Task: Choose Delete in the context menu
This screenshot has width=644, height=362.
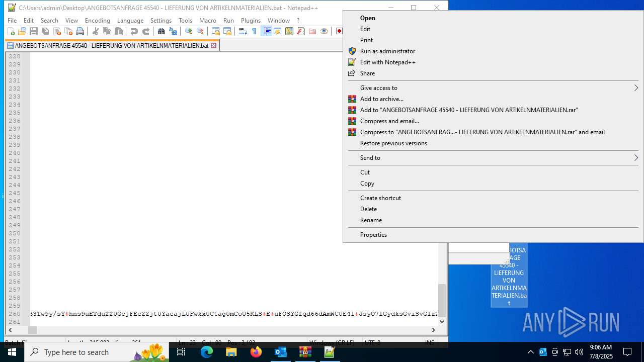Action: [x=368, y=209]
